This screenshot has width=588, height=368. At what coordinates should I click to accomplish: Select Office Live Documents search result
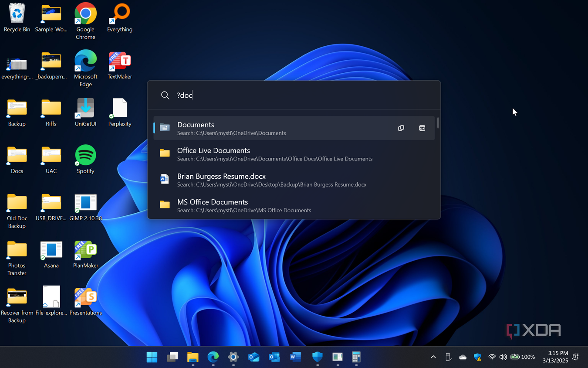click(x=294, y=154)
